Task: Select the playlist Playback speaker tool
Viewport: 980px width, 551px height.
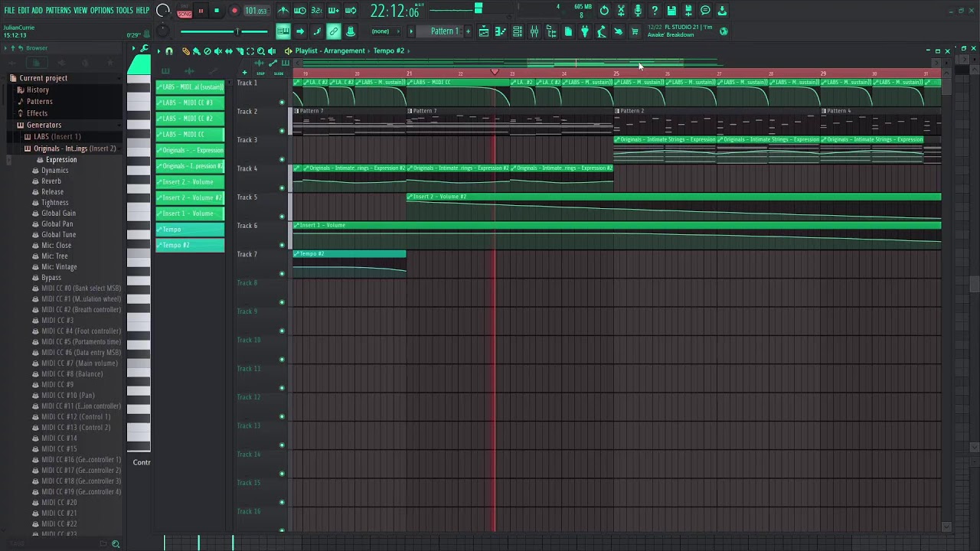Action: click(271, 51)
